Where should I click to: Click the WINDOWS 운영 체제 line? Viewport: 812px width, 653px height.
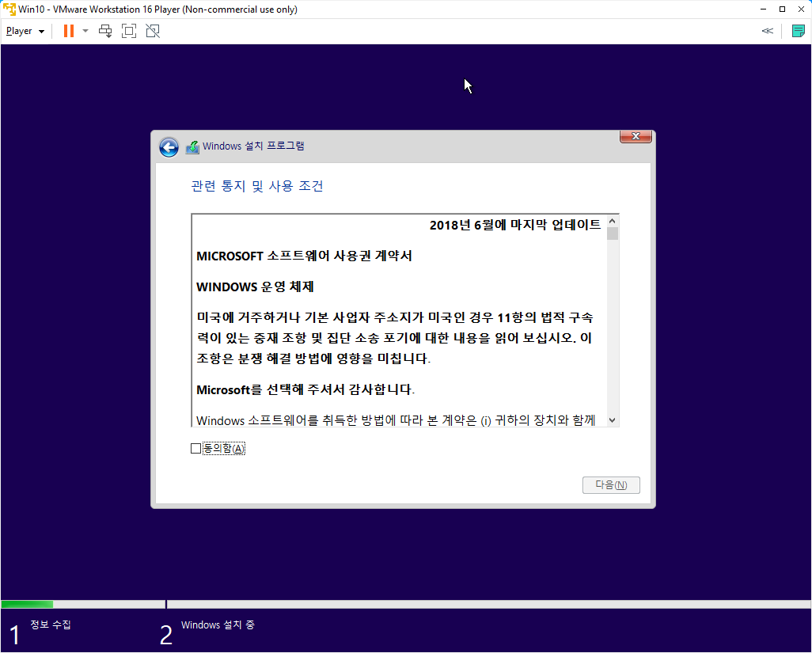pos(255,287)
